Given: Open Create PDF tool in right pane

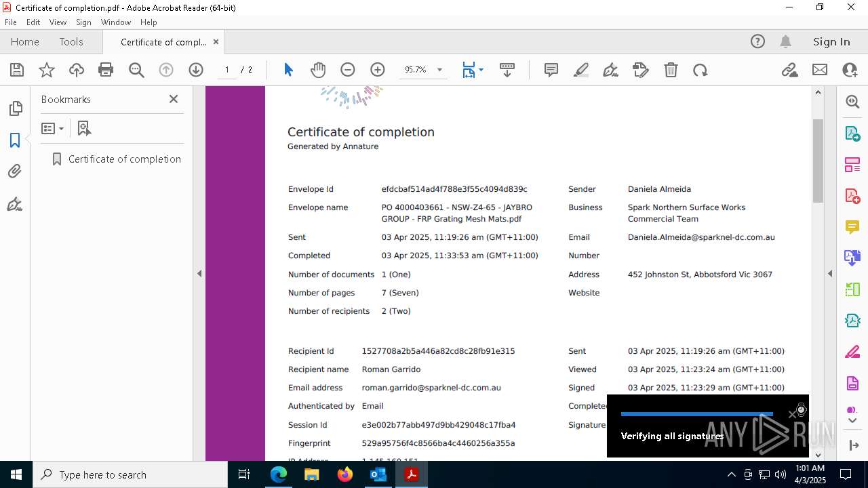Looking at the screenshot, I should [852, 196].
